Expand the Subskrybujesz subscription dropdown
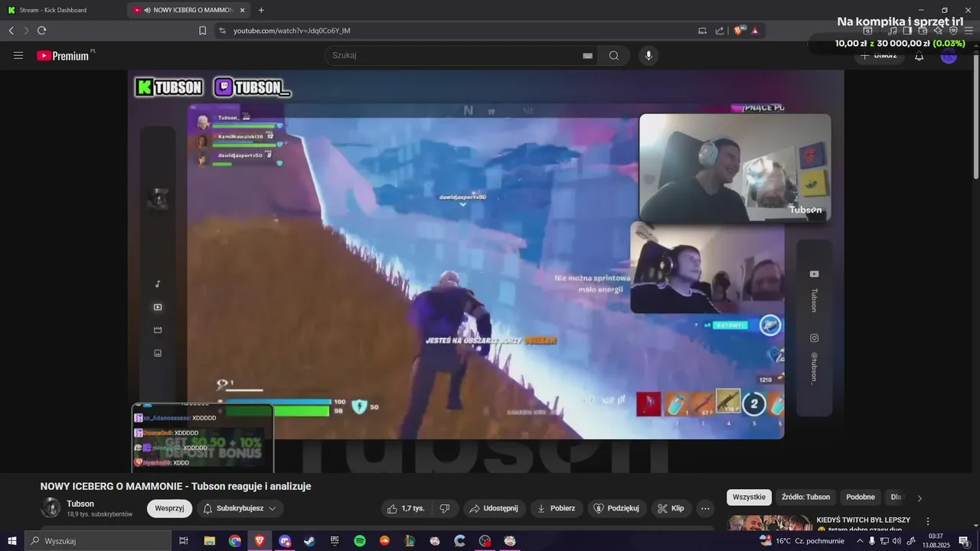 240,508
